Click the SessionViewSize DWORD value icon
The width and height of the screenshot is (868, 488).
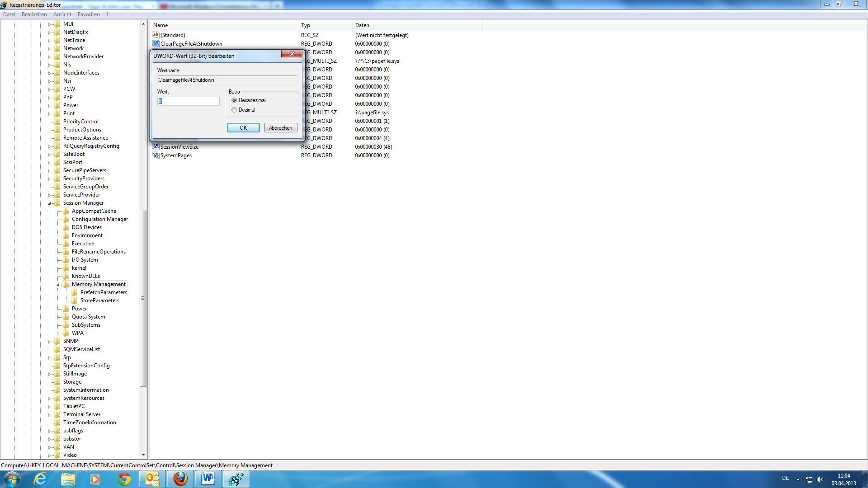[x=156, y=147]
